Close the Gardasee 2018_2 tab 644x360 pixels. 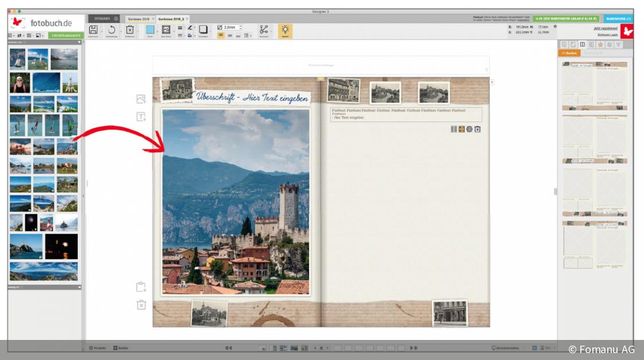(187, 19)
